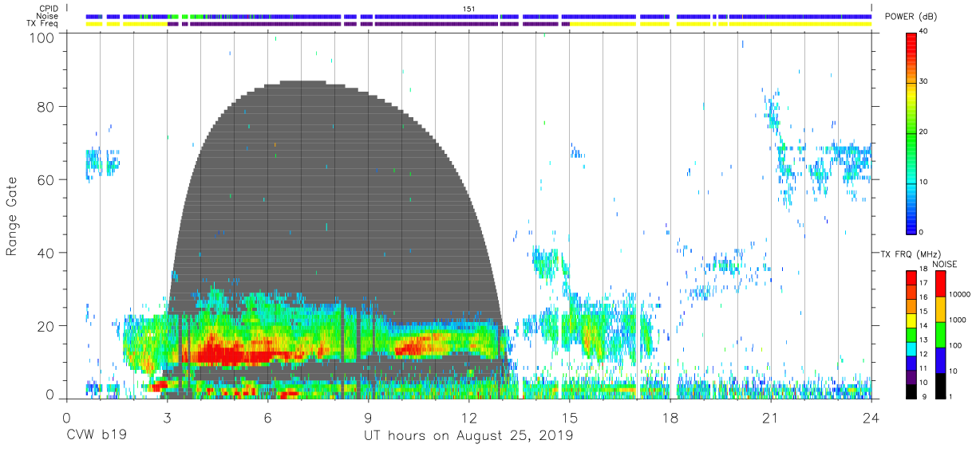Click the red segment of NOISE colorbar
Image resolution: width=980 pixels, height=452 pixels.
940,284
